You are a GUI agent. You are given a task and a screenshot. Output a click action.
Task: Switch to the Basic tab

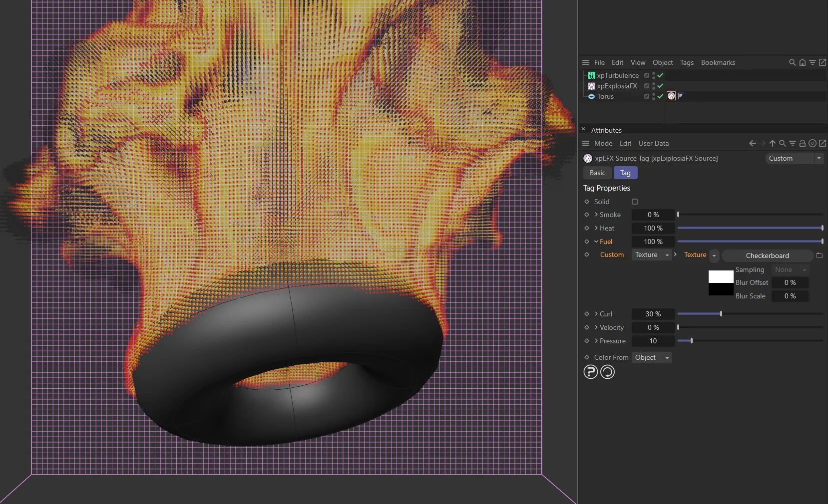pyautogui.click(x=597, y=173)
